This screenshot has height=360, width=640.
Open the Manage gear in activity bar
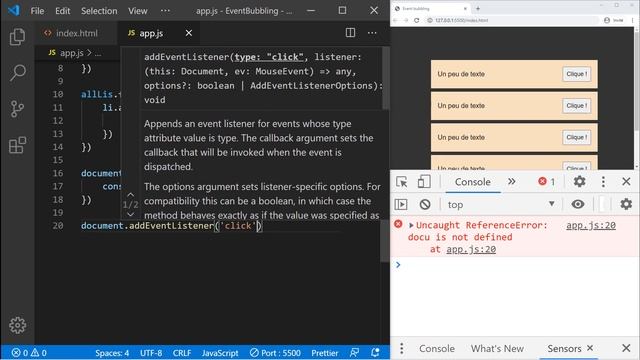(x=17, y=325)
